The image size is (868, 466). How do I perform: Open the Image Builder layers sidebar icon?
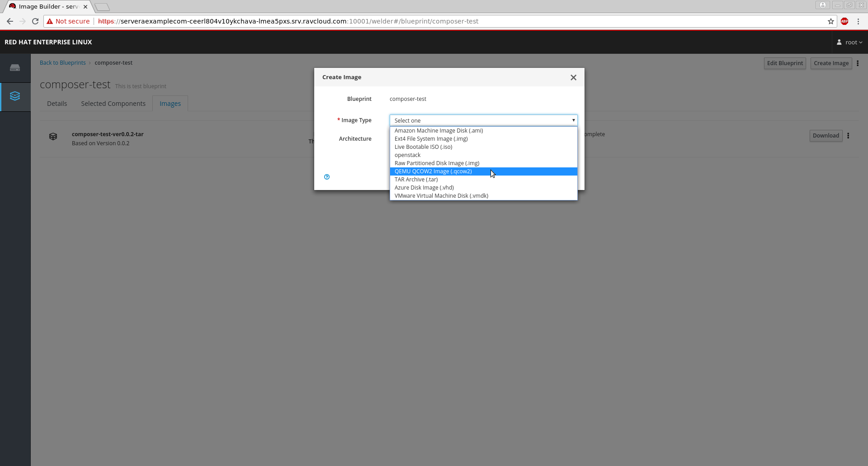tap(15, 96)
